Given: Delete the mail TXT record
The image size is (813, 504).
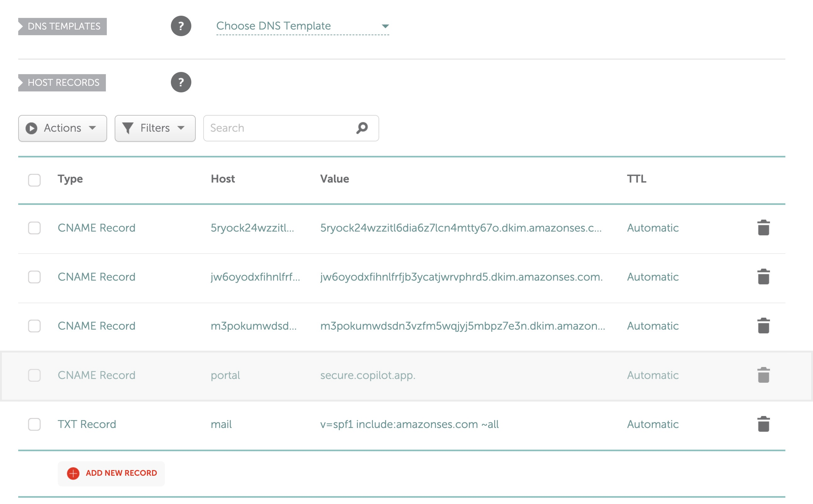Looking at the screenshot, I should click(763, 424).
